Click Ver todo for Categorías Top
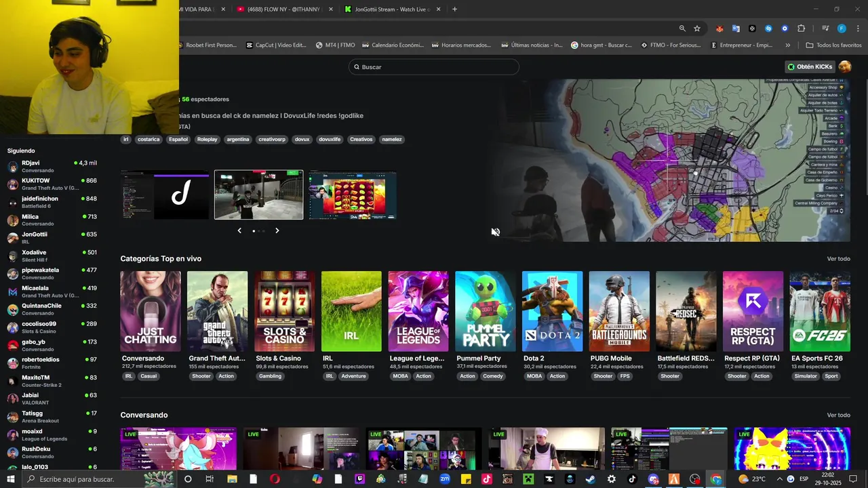This screenshot has height=488, width=868. 838,259
